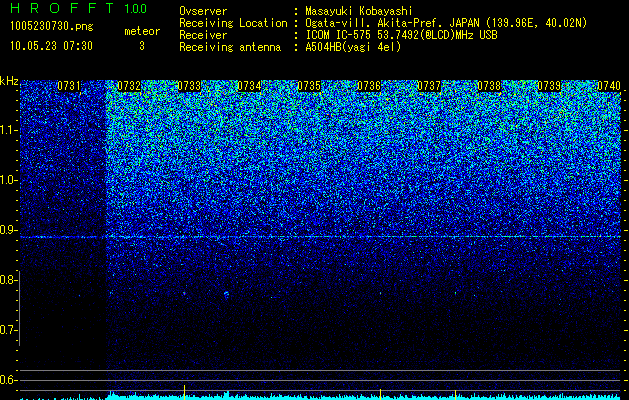
Task: Click the A504HB(yagi 4el) antenna text
Action: click(353, 47)
